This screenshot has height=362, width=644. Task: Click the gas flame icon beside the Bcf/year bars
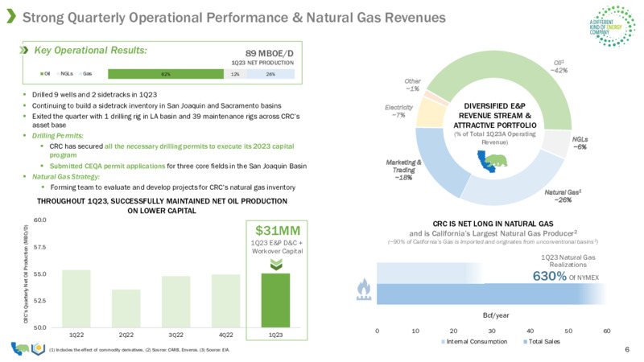tap(364, 290)
